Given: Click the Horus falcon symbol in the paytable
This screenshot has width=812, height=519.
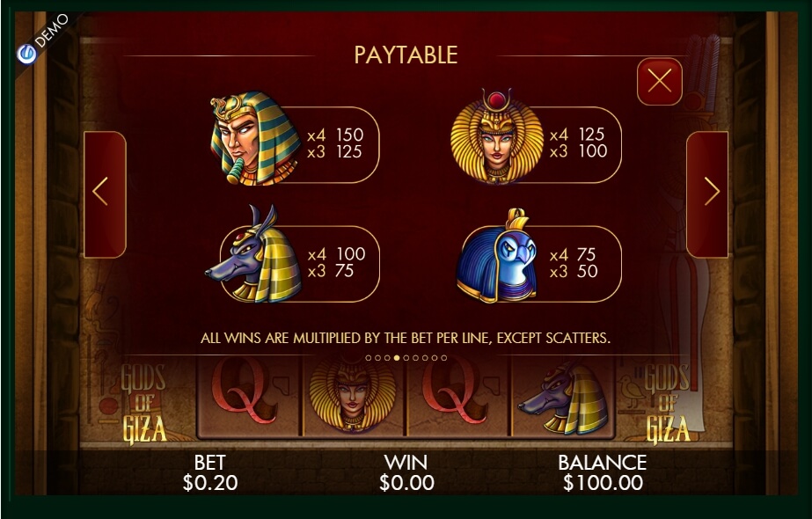Looking at the screenshot, I should coord(497,256).
